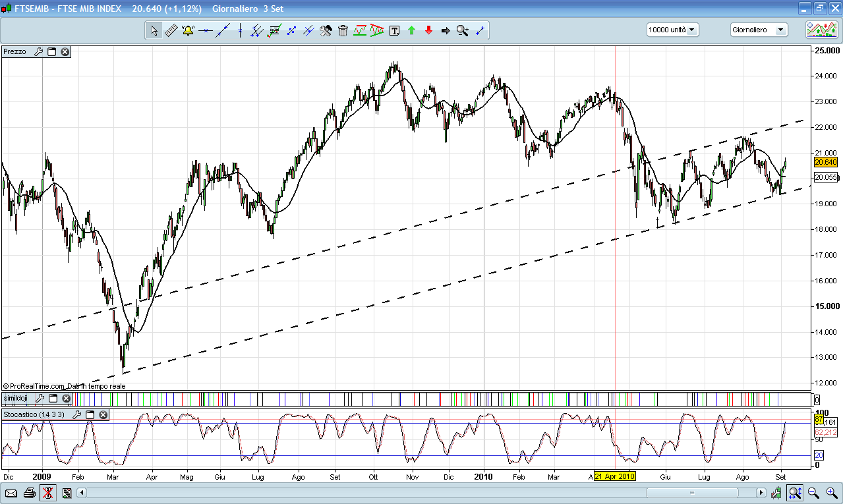Select the ruler measurement tool
The width and height of the screenshot is (843, 504).
(x=171, y=30)
